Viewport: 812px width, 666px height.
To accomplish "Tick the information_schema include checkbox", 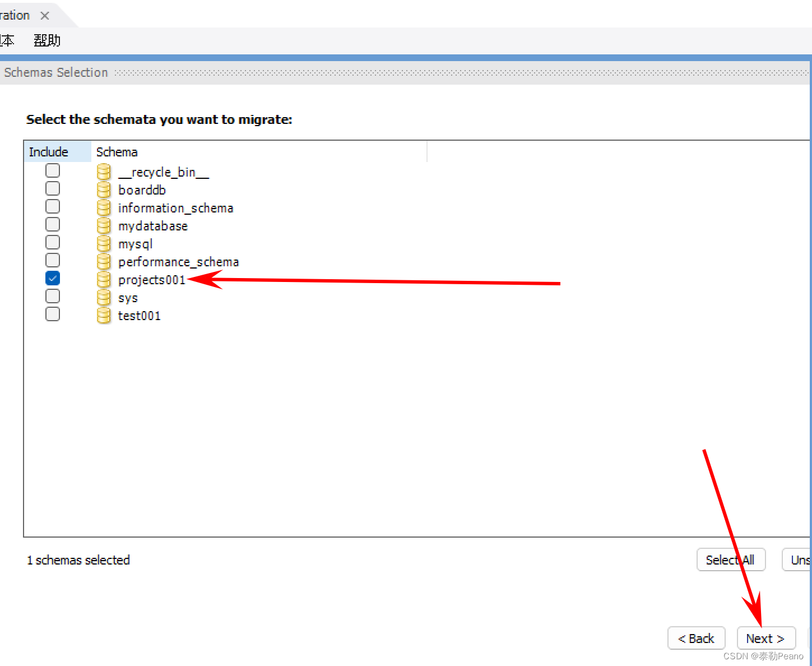I will click(x=53, y=206).
